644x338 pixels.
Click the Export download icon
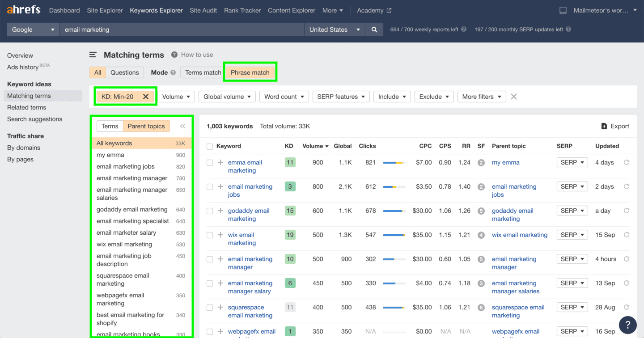point(604,126)
